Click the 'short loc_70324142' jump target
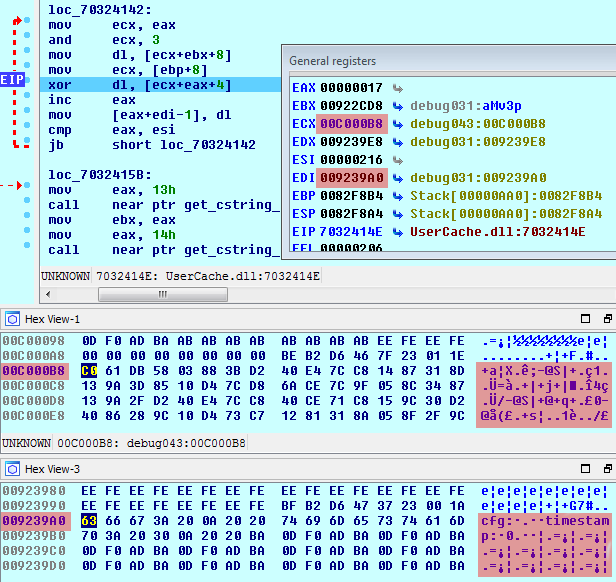Viewport: 616px width, 582px height. [x=184, y=145]
